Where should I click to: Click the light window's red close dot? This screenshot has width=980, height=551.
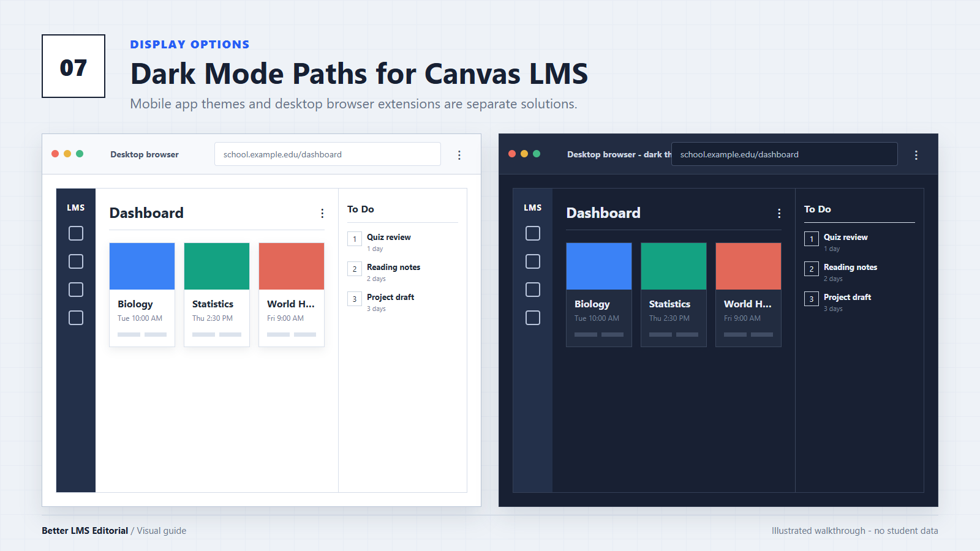[x=55, y=154]
